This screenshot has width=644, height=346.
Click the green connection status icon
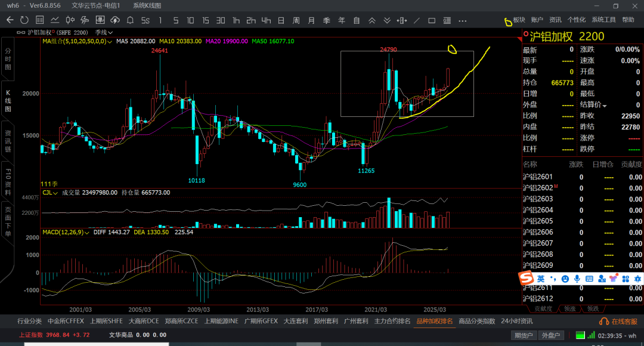click(580, 335)
